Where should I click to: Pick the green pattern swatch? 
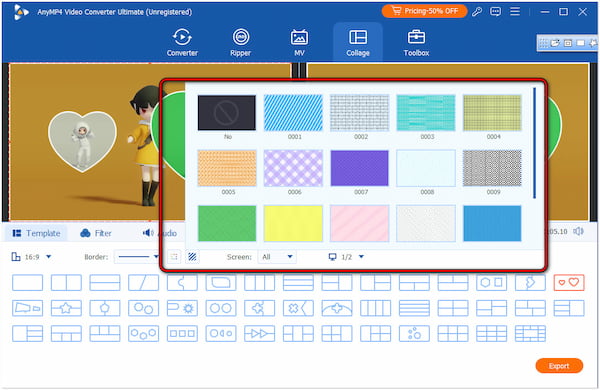227,224
